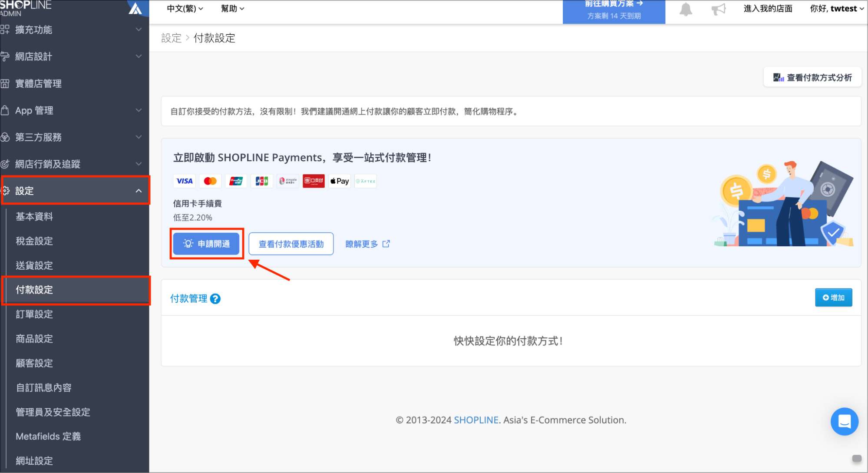
Task: Click the 第三方服務 sidebar icon
Action: pos(5,137)
